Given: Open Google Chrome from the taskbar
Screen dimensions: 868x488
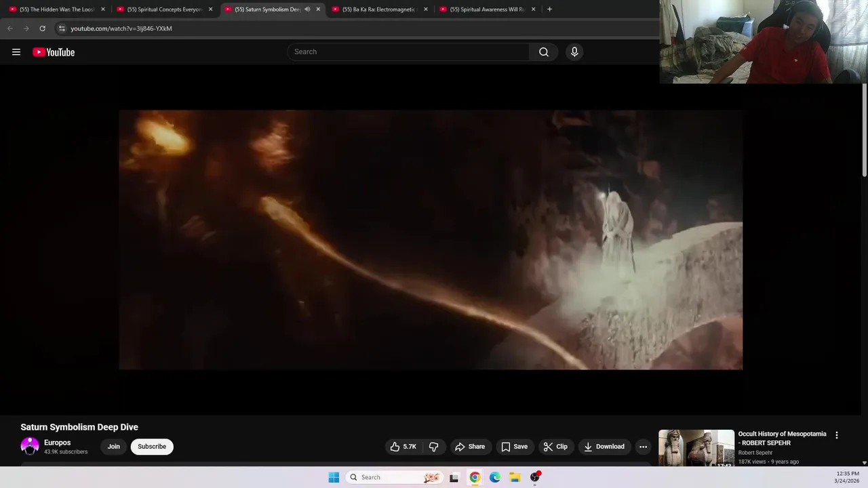Looking at the screenshot, I should pos(475,477).
